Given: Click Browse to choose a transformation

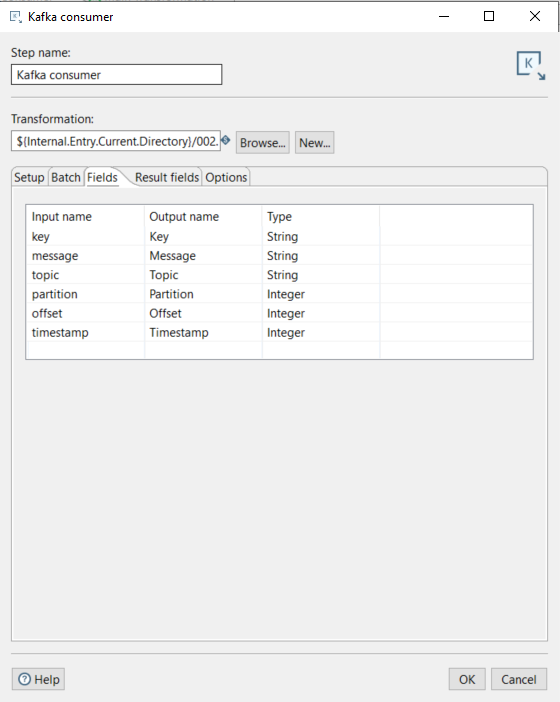Looking at the screenshot, I should pos(263,142).
